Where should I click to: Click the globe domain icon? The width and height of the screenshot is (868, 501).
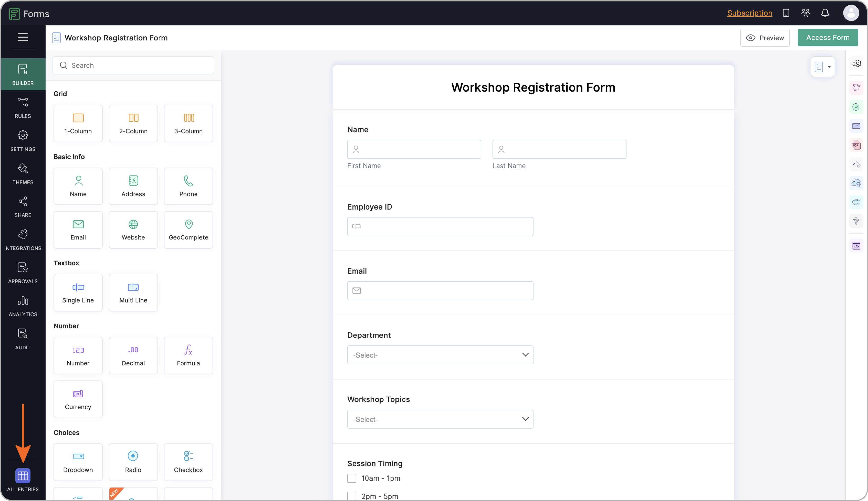[856, 202]
